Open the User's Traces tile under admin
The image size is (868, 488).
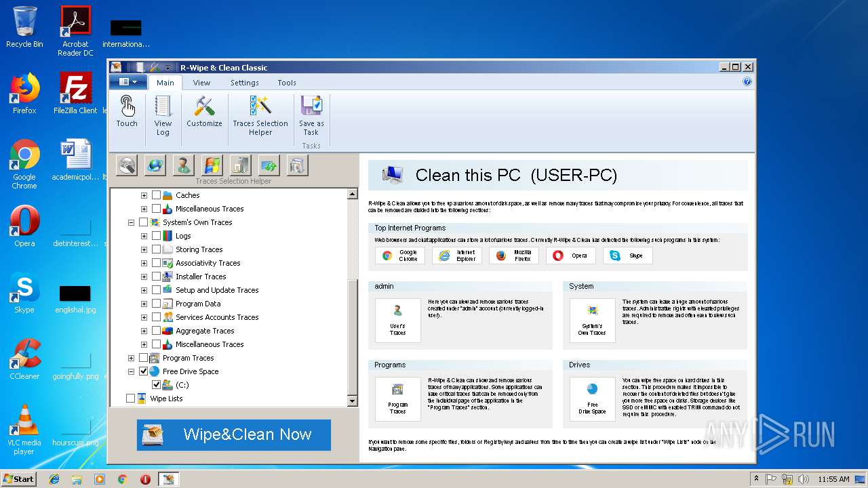398,320
